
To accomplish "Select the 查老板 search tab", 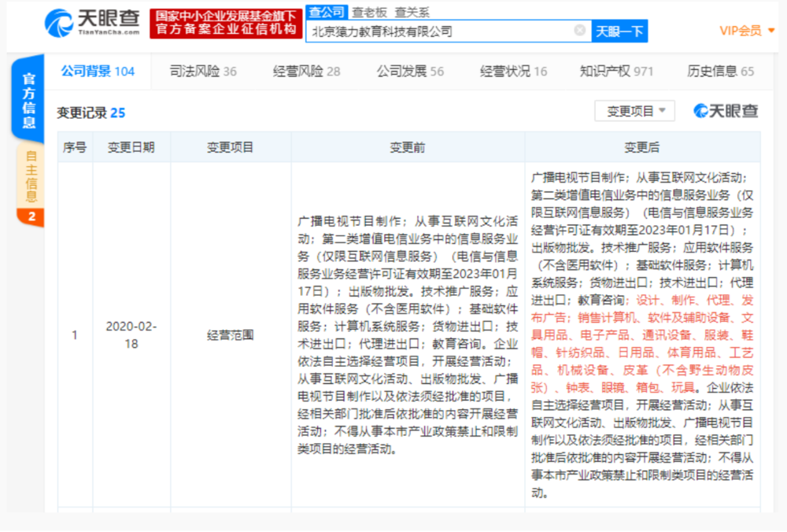I will (x=369, y=12).
